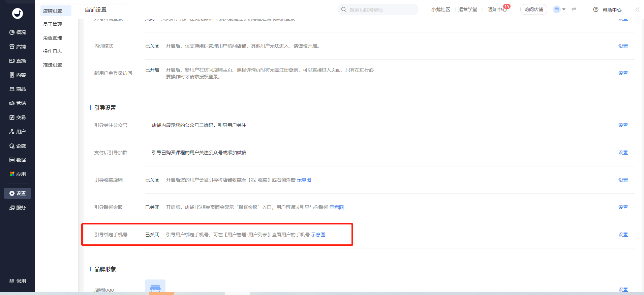The height and width of the screenshot is (295, 644).
Task: Open the 应用 apps colorful icon
Action: point(12,174)
